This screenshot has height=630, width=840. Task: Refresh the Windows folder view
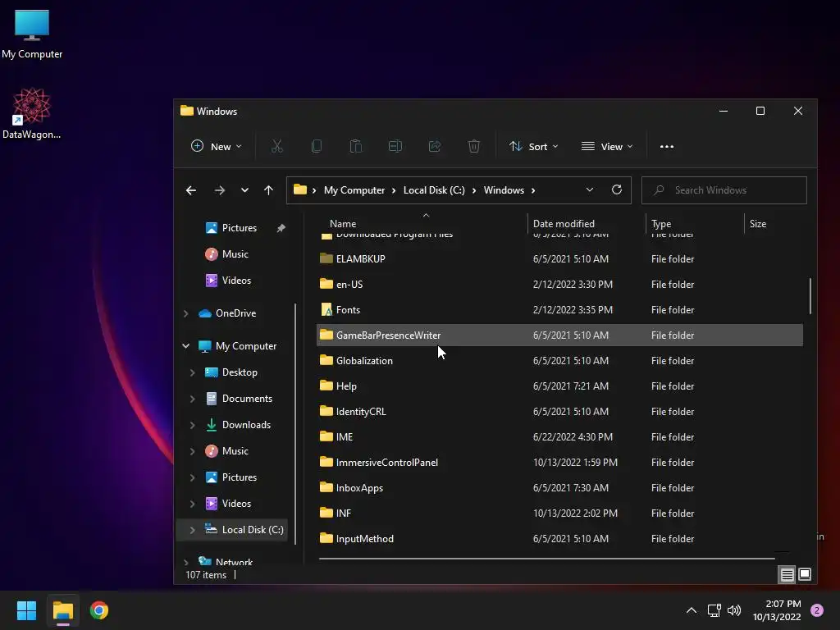pyautogui.click(x=617, y=189)
